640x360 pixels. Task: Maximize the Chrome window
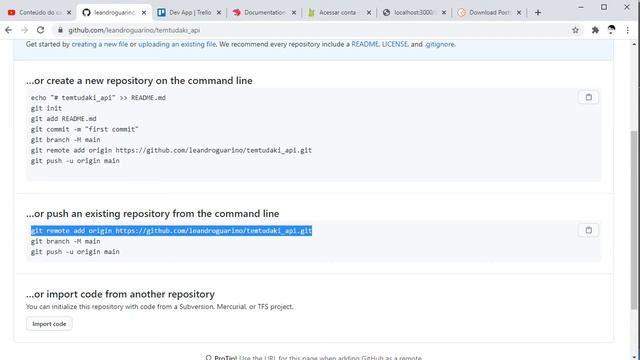[604, 7]
